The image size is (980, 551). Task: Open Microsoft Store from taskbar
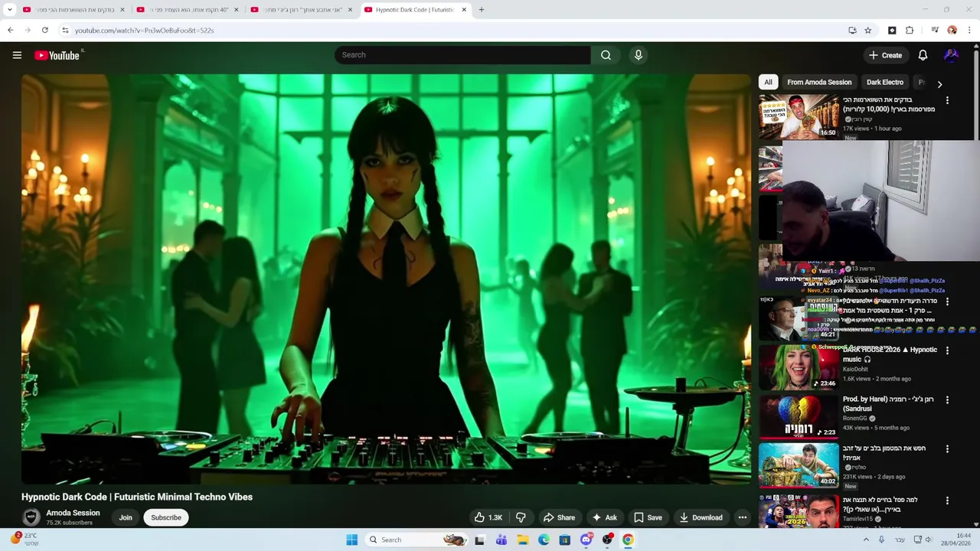[565, 540]
